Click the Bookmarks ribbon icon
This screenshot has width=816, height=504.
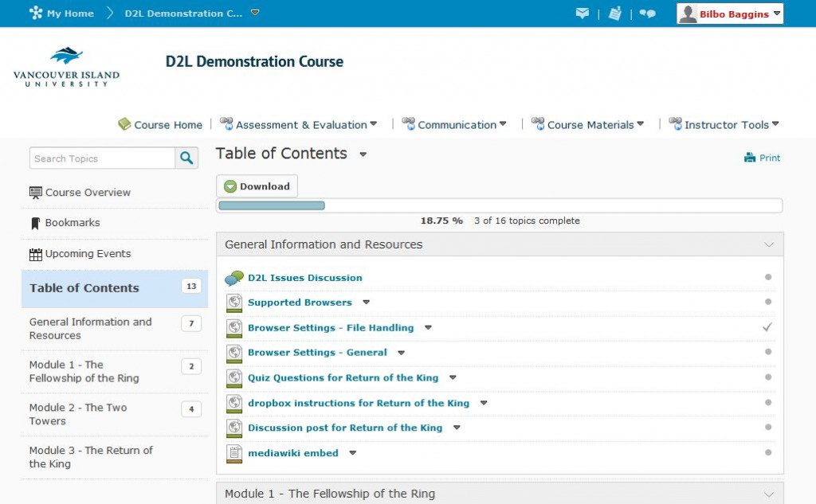coord(35,223)
